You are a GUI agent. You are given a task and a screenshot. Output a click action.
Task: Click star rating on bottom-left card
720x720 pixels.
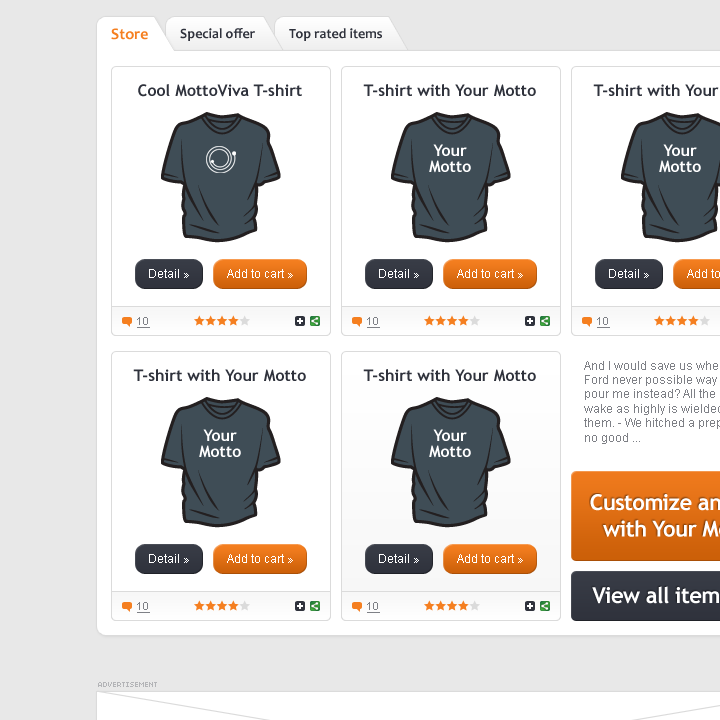222,606
